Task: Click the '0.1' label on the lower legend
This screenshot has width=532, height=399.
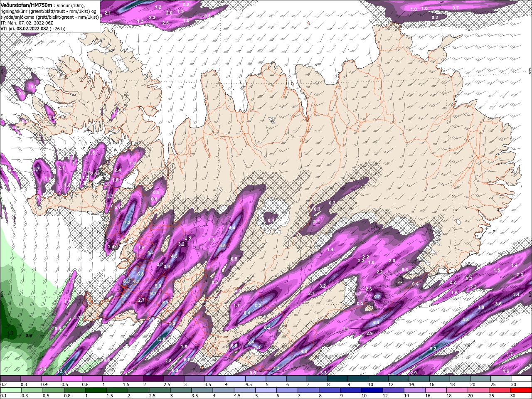Action: (x=4, y=396)
